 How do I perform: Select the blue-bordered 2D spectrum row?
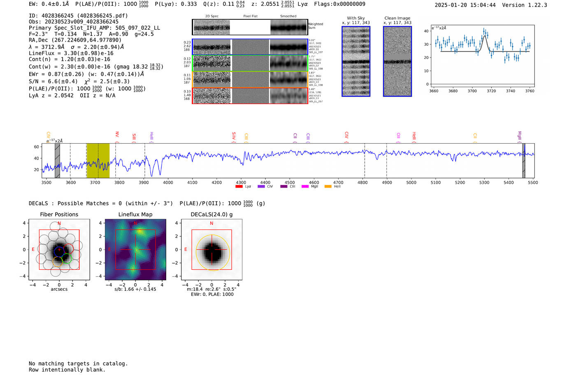pyautogui.click(x=250, y=47)
